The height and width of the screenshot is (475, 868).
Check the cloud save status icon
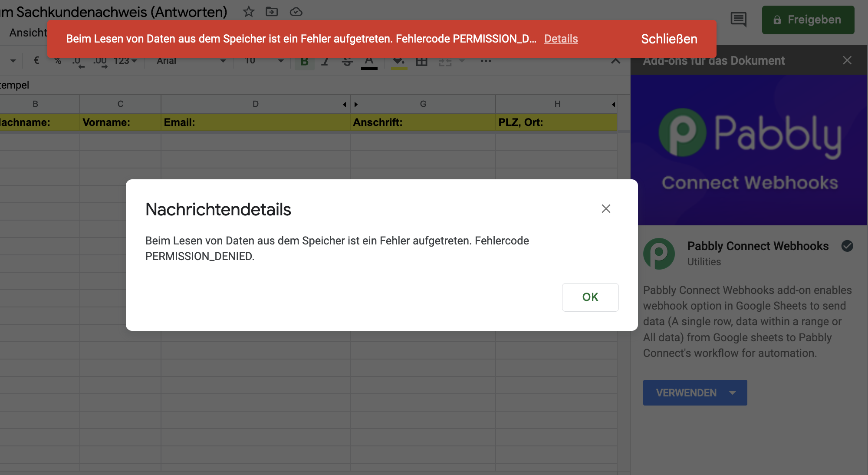(x=296, y=12)
